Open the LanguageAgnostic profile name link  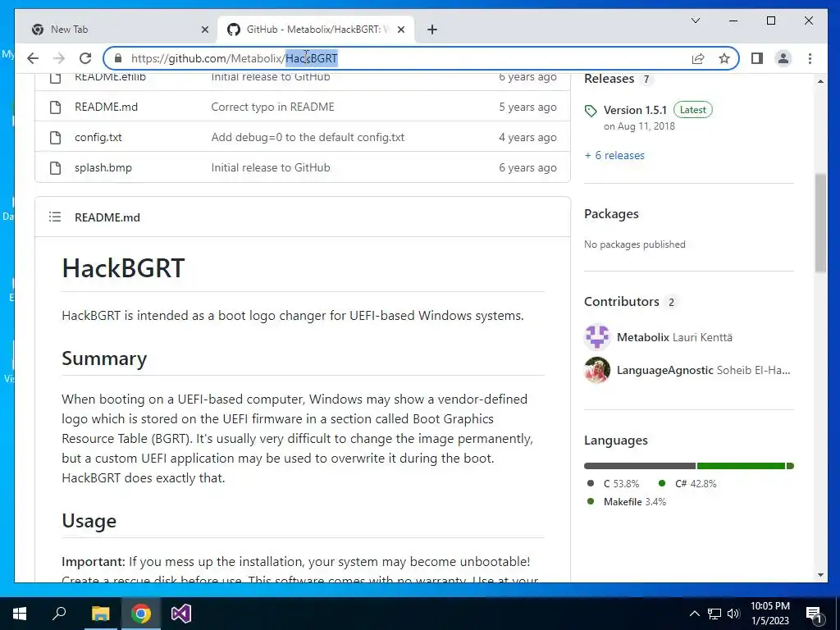coord(664,370)
